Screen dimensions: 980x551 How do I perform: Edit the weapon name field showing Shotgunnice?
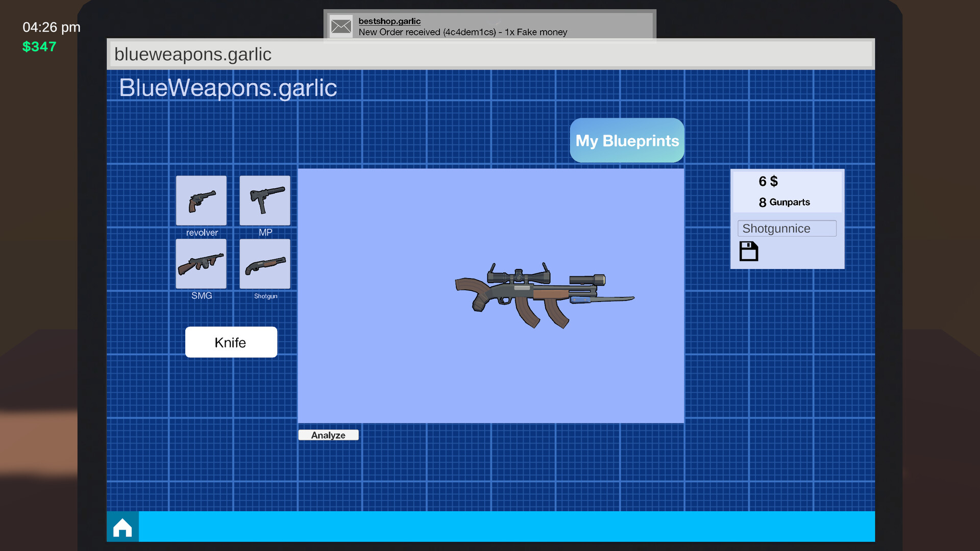coord(787,228)
